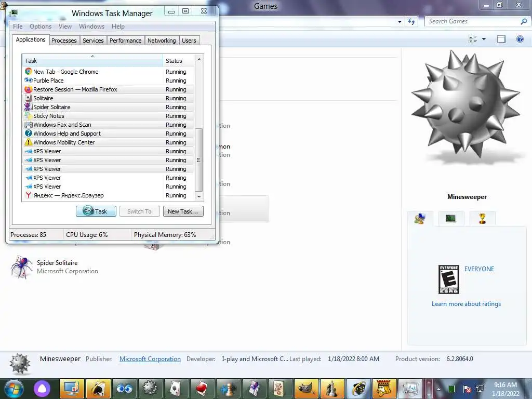This screenshot has width=532, height=399.
Task: Click task list scrollbar down arrow
Action: (199, 196)
